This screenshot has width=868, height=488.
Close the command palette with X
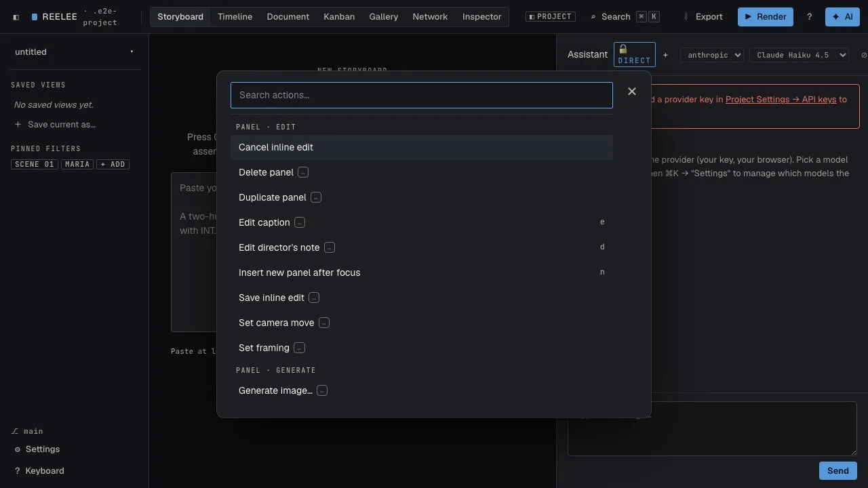(x=632, y=91)
